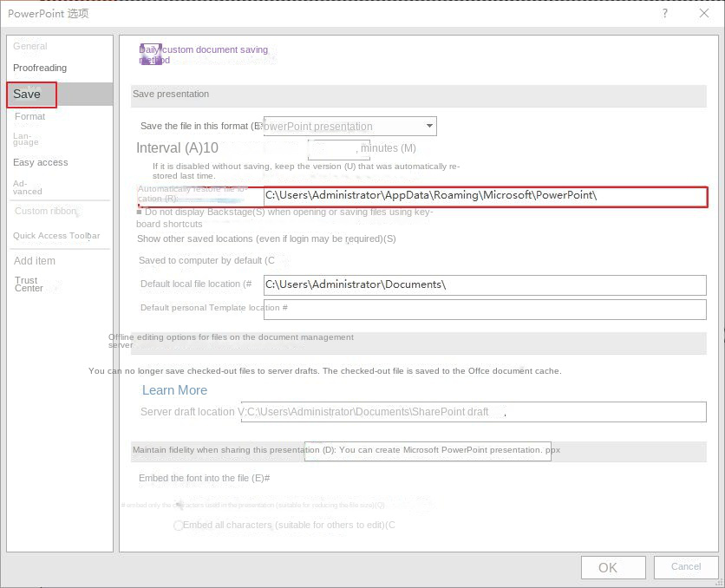Open the help question mark icon

[664, 14]
